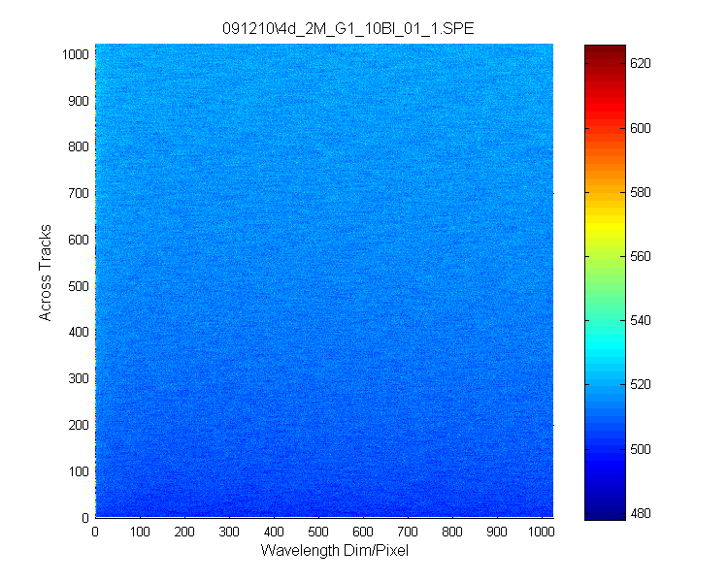
Task: Click y-axis tick label 1000
Action: point(75,54)
